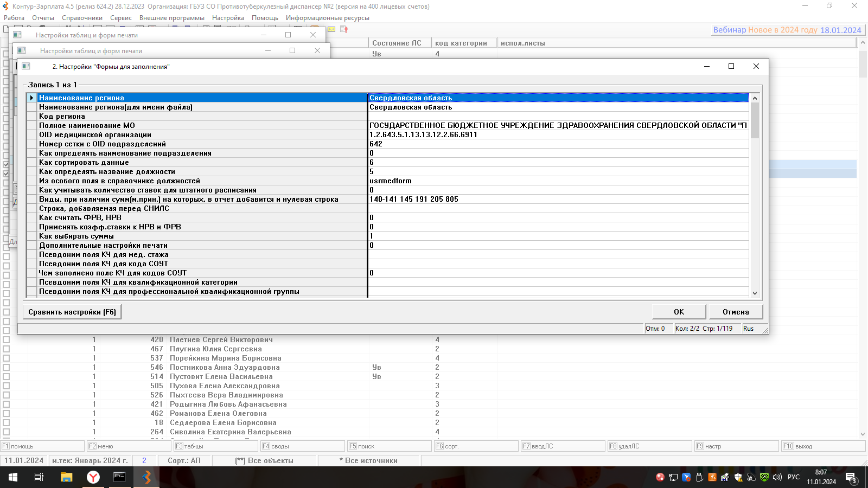Click the "Сорт.: АП" status bar field
The height and width of the screenshot is (488, 868).
point(184,460)
